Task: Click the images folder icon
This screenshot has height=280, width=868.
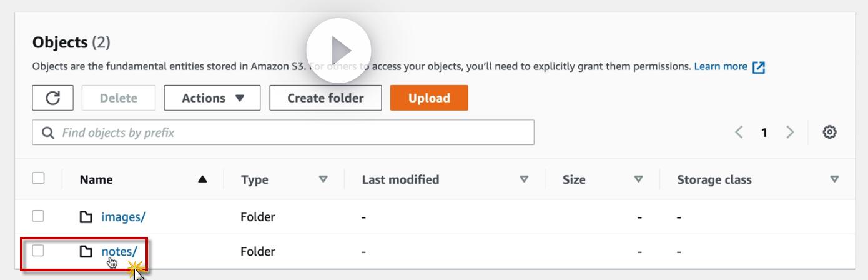Action: 86,217
